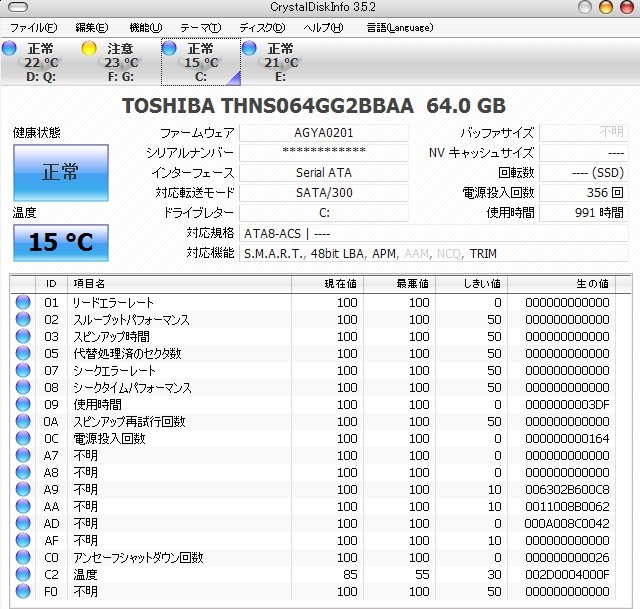640x609 pixels.
Task: Click the masked serial number field
Action: pyautogui.click(x=324, y=153)
